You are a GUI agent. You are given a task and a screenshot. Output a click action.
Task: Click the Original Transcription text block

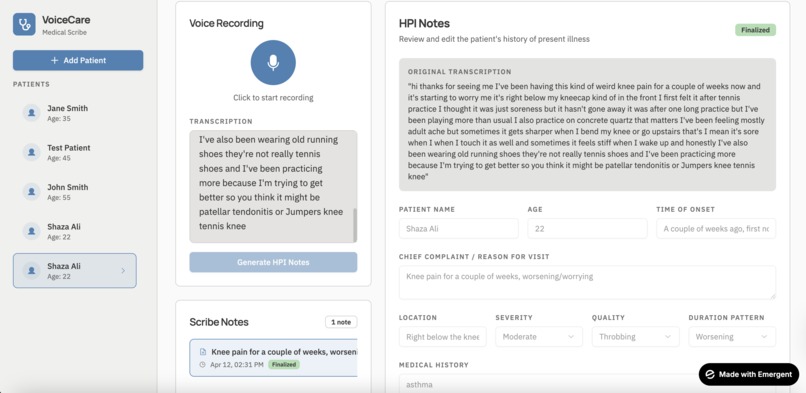(x=587, y=125)
